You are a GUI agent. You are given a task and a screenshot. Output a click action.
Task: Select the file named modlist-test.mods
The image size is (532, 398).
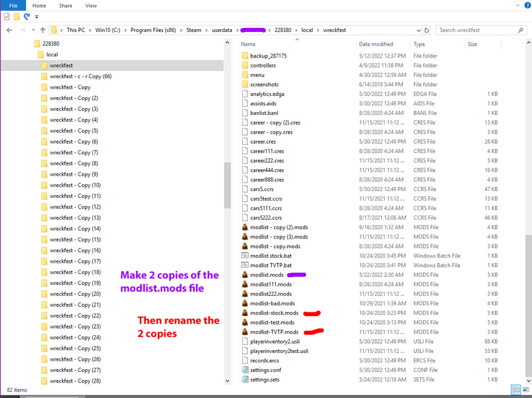[272, 322]
